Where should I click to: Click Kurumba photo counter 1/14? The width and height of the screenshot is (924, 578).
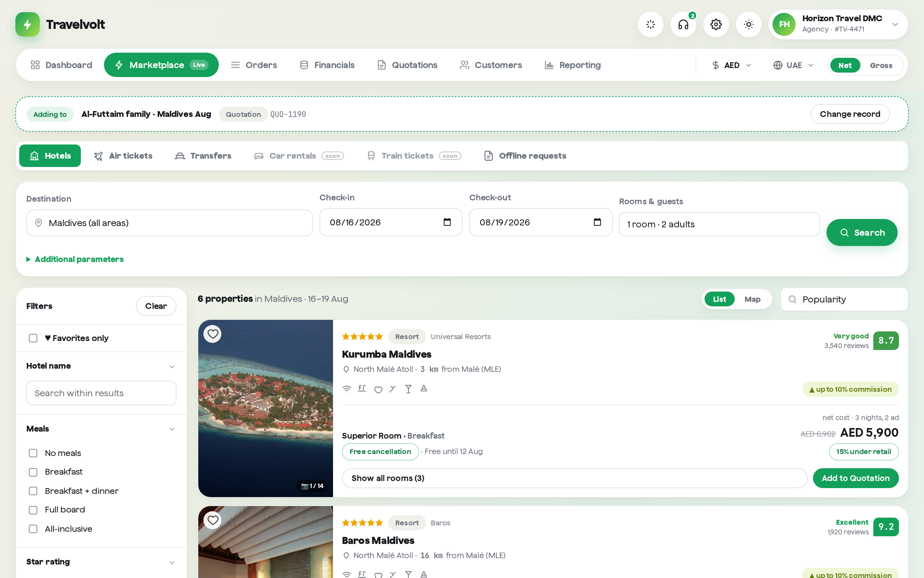312,486
